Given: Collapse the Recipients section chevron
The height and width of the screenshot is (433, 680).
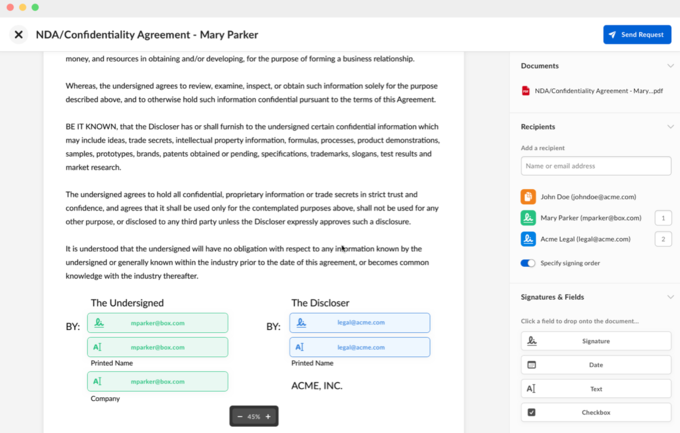Looking at the screenshot, I should click(670, 127).
